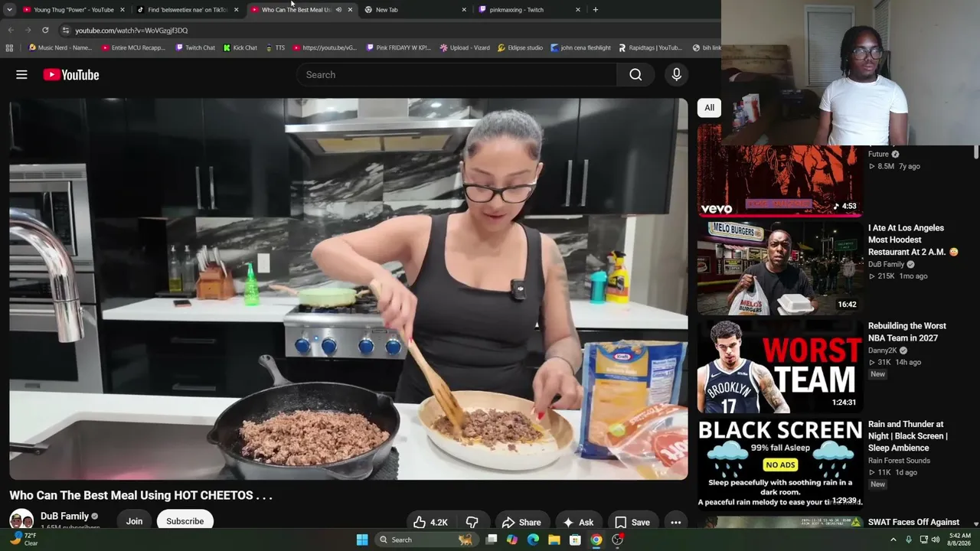
Task: Open the Black Screen rain video thumbnail
Action: tap(779, 465)
